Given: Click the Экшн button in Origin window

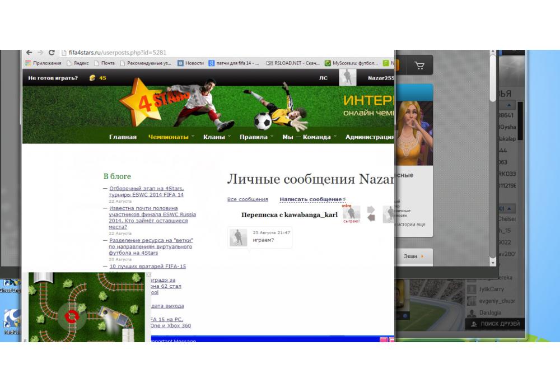Looking at the screenshot, I should [414, 256].
